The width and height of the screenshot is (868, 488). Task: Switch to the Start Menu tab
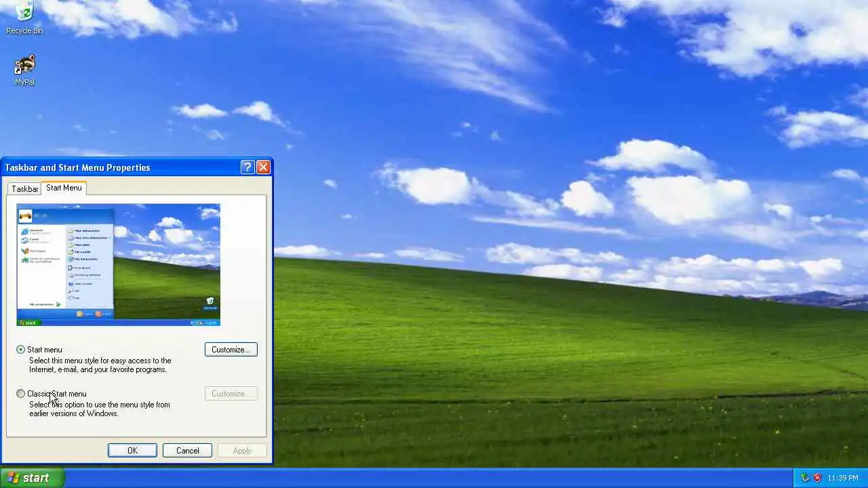click(64, 188)
